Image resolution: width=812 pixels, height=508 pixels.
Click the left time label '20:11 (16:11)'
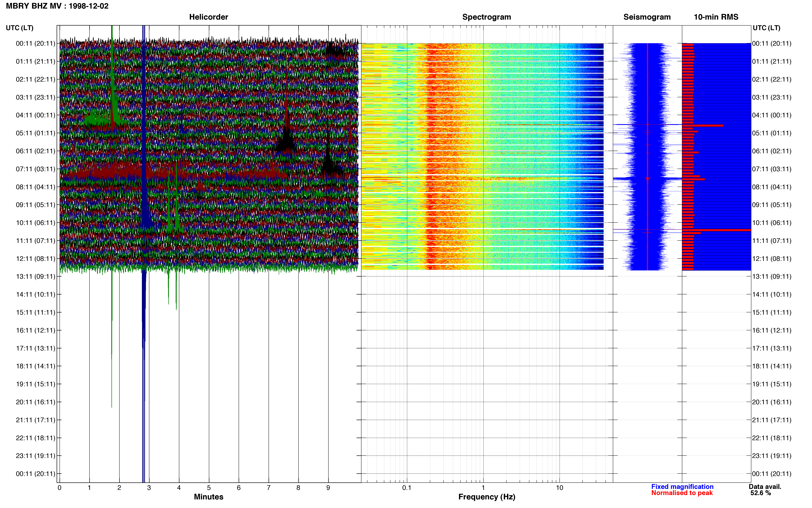pyautogui.click(x=36, y=402)
